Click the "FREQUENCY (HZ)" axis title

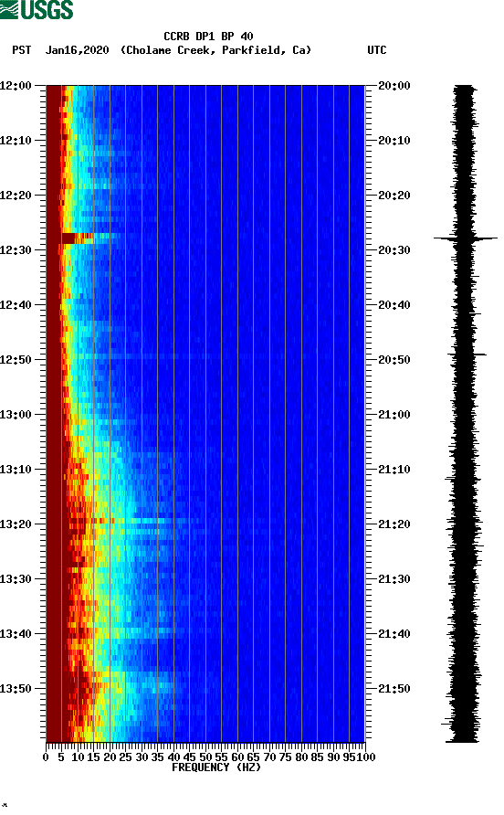pos(216,767)
